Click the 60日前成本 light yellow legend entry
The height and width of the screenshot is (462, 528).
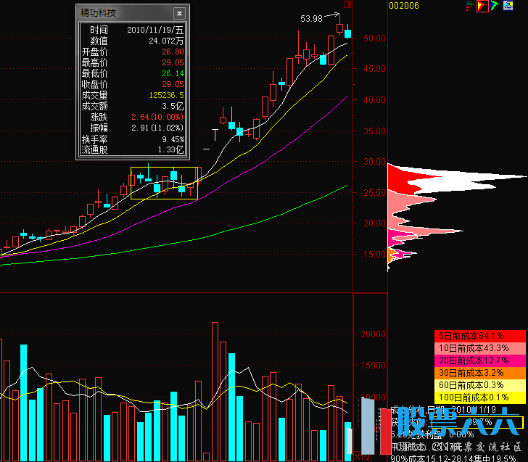480,385
